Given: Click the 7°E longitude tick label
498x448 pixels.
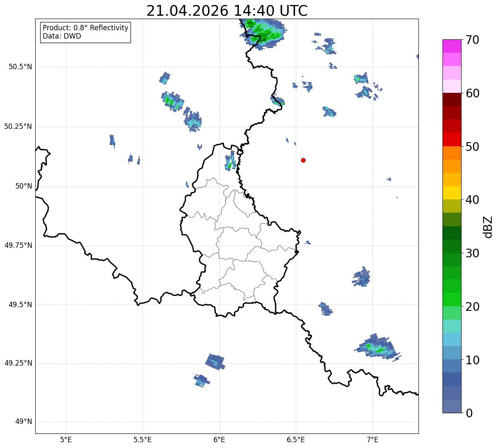Looking at the screenshot, I should (372, 439).
